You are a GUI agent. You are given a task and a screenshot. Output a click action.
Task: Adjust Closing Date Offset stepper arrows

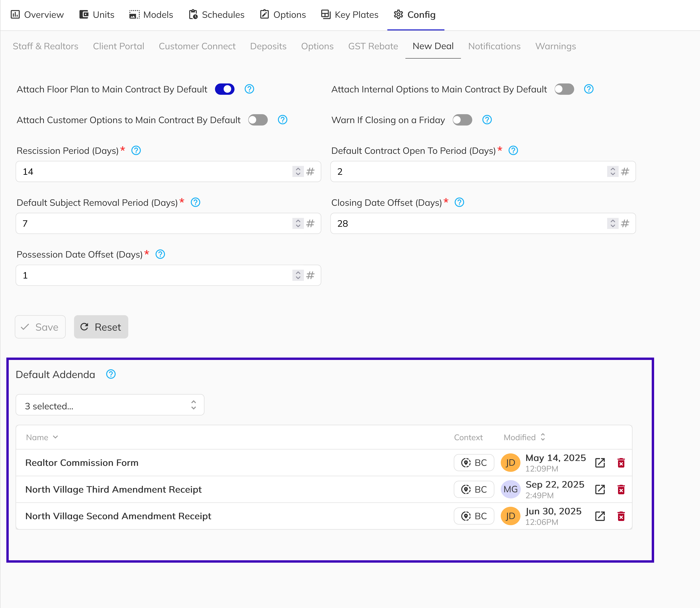click(613, 224)
